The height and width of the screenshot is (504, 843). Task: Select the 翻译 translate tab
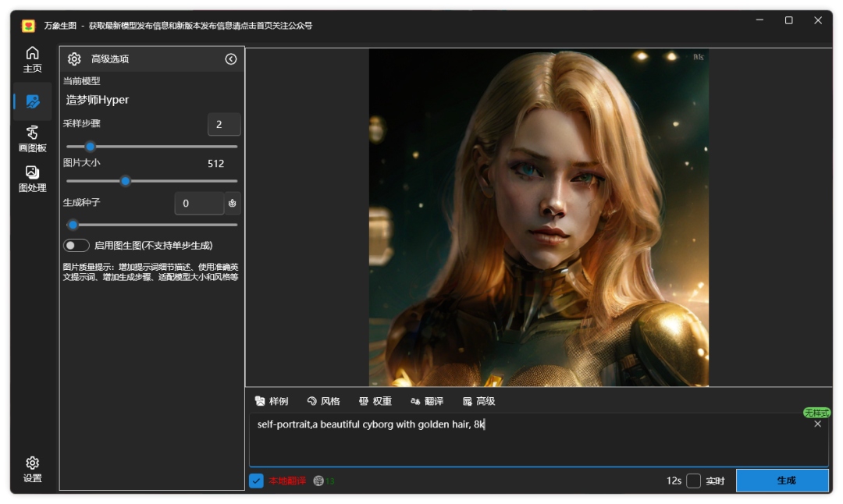(427, 401)
